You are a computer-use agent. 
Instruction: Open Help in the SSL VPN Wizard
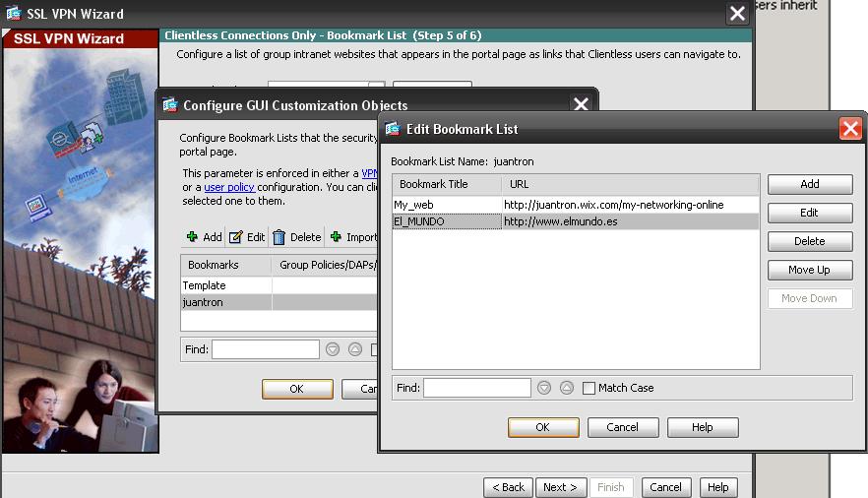coord(718,487)
